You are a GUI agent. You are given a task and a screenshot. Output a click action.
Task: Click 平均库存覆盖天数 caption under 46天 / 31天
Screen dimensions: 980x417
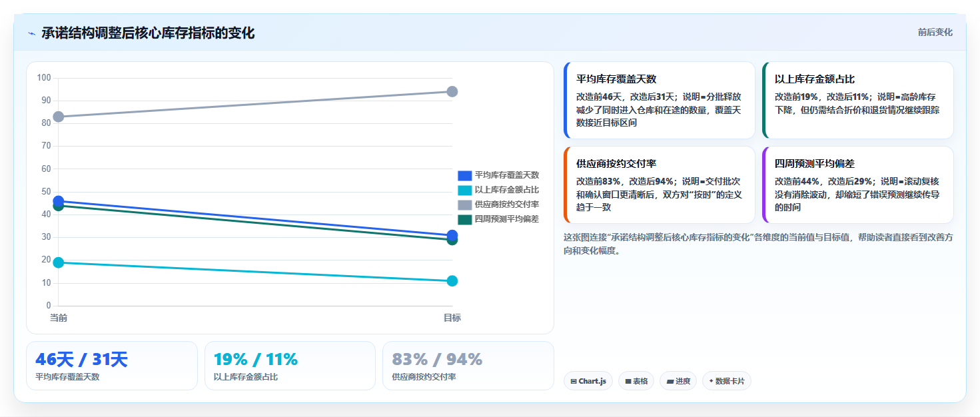pyautogui.click(x=67, y=377)
